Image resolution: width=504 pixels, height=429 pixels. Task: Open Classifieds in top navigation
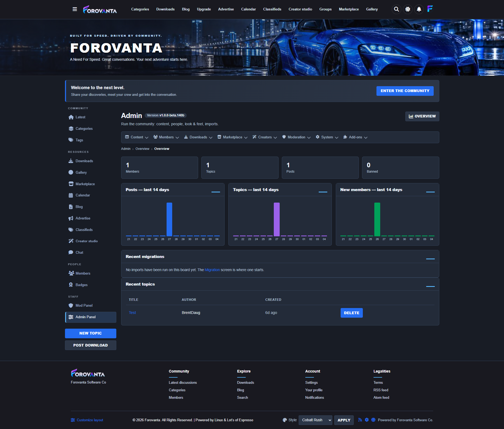(272, 9)
